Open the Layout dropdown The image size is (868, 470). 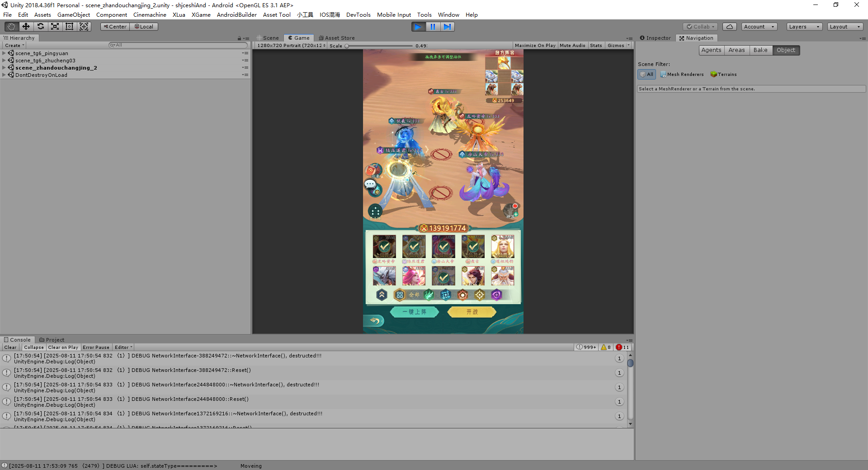845,27
